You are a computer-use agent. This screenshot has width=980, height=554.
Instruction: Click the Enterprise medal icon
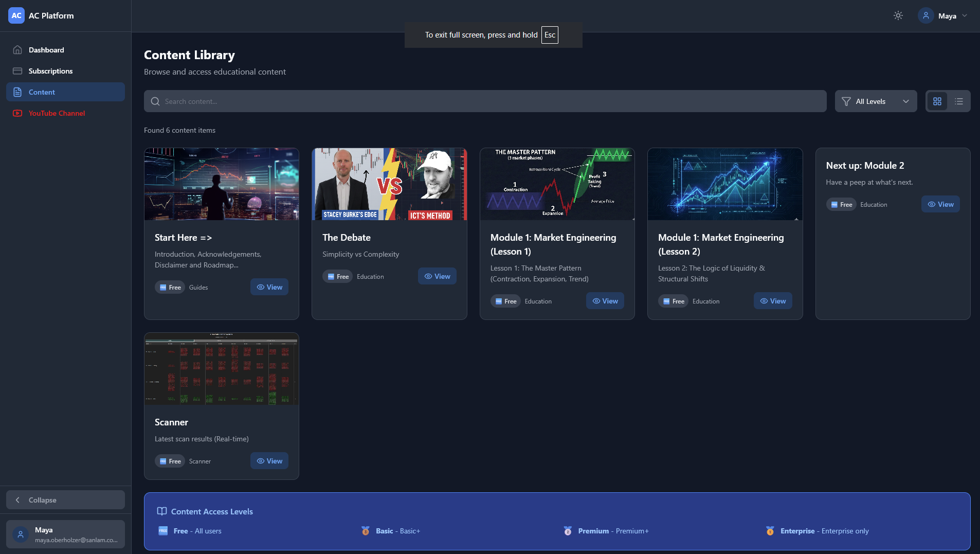[x=770, y=531]
